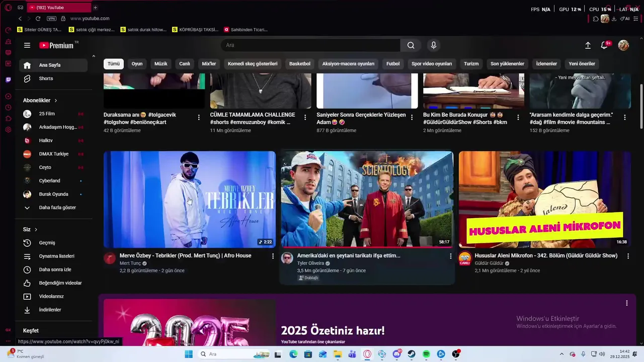Screen dimensions: 644x362
Task: Open browser downloads icon
Action: pyautogui.click(x=614, y=19)
